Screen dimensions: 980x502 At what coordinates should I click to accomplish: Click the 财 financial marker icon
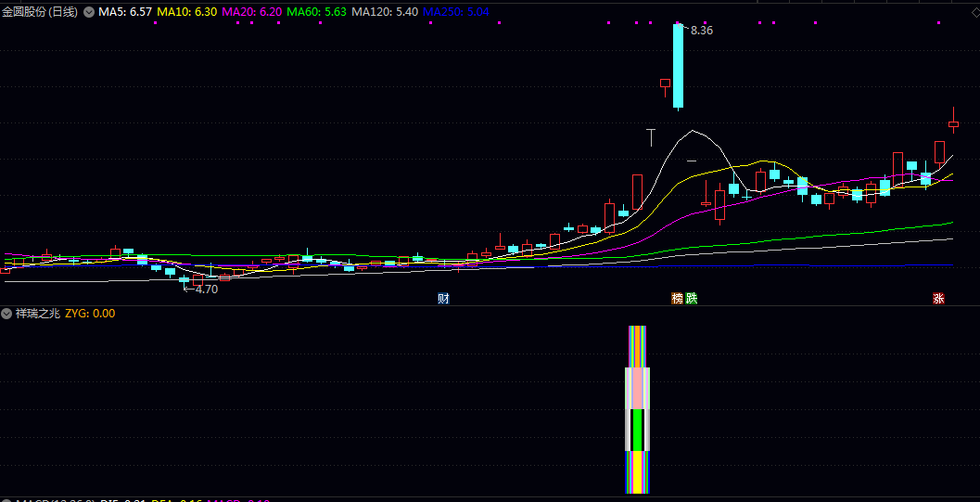coord(444,299)
